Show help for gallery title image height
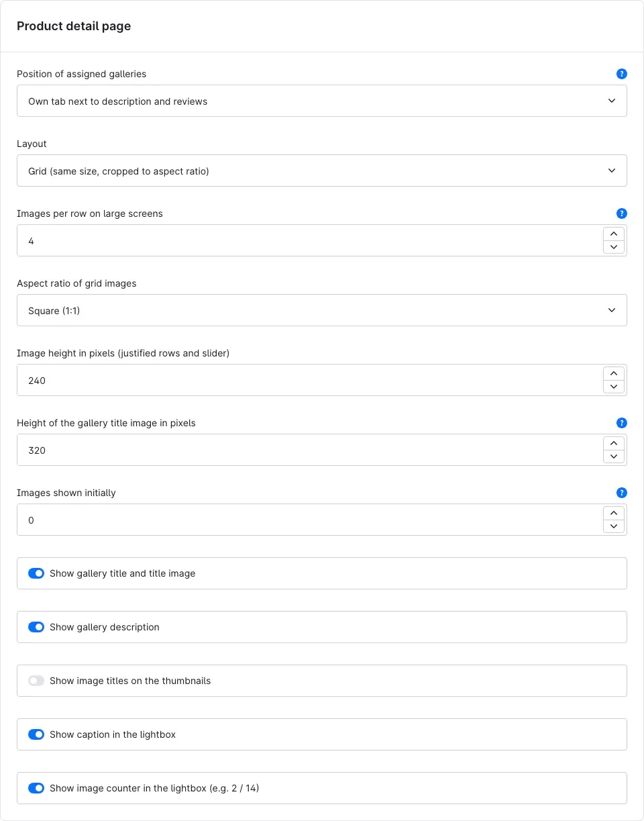 [x=621, y=423]
